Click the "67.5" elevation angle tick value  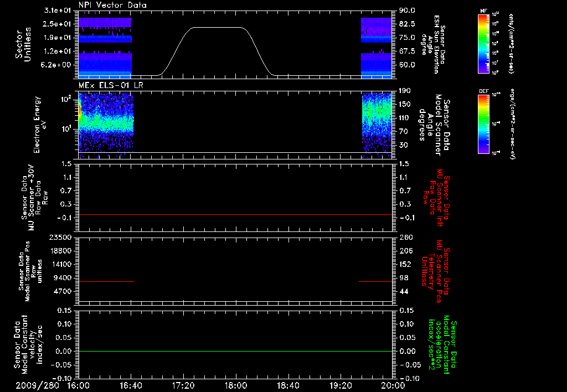coord(407,51)
